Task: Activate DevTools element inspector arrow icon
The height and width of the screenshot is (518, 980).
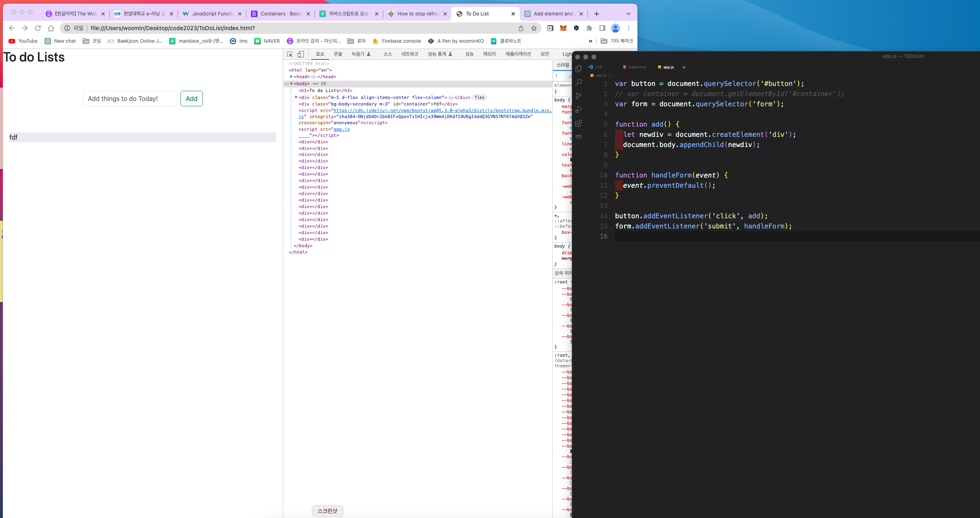Action: pos(290,54)
